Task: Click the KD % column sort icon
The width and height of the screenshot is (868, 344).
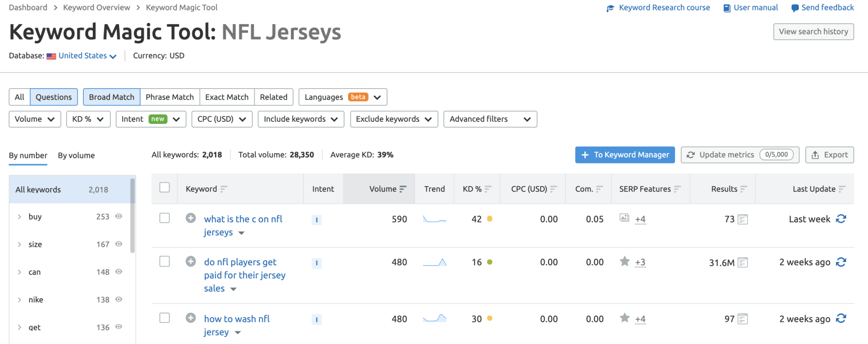Action: [x=488, y=189]
